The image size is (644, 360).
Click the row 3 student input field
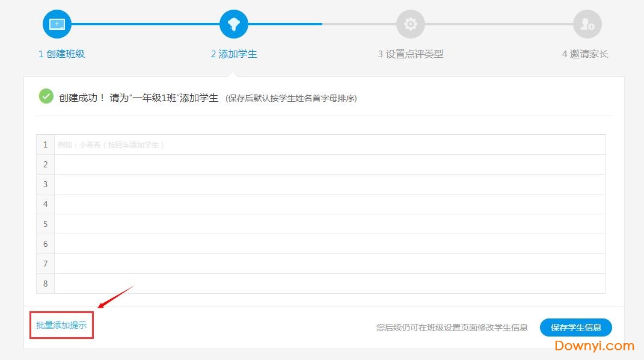click(x=330, y=184)
